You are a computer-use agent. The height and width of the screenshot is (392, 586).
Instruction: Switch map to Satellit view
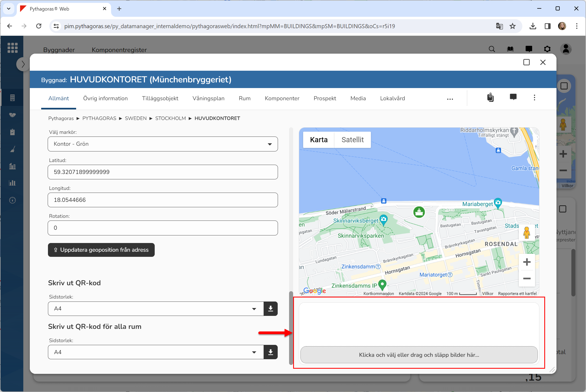click(352, 140)
